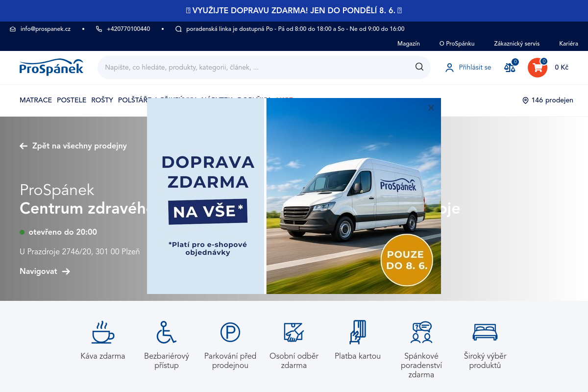Click the map pin location icon
The width and height of the screenshot is (588, 392).
pyautogui.click(x=525, y=100)
